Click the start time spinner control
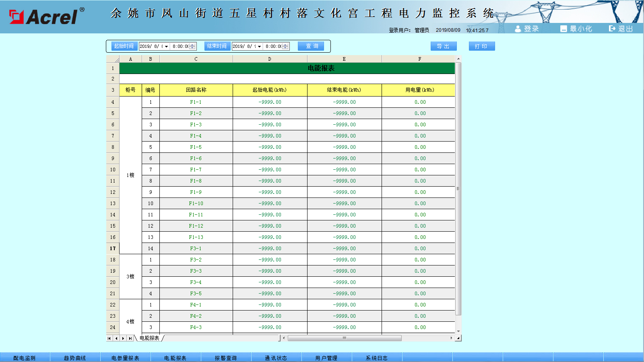The image size is (644, 362). point(192,46)
